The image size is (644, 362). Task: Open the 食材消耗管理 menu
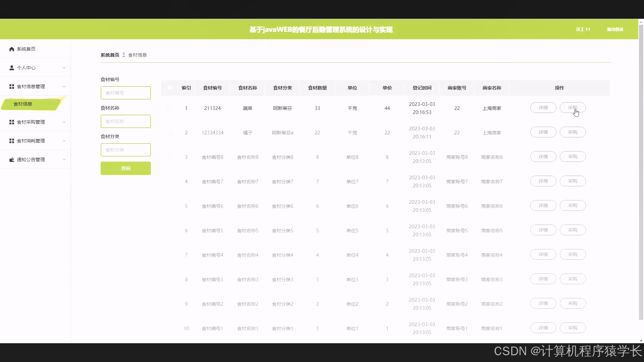pos(31,141)
